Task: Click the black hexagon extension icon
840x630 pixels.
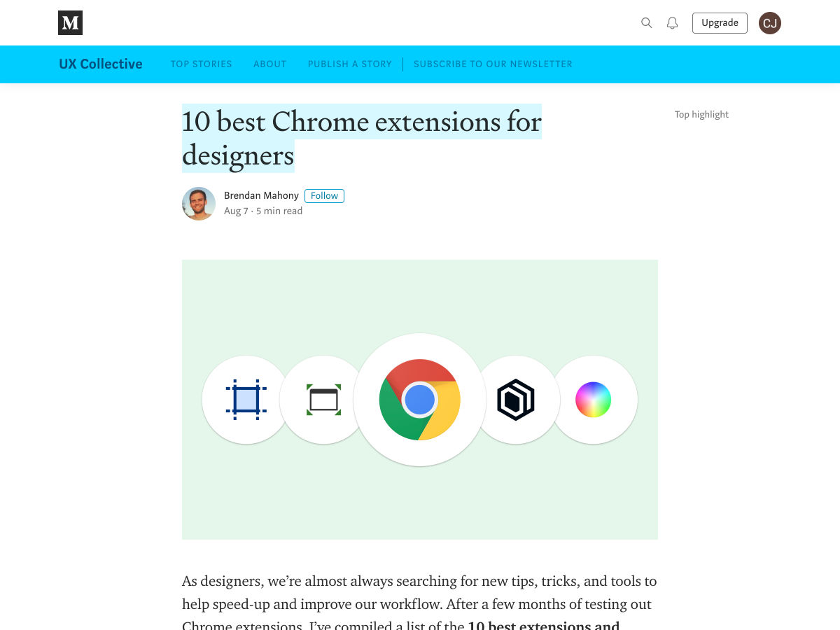Action: pos(516,400)
